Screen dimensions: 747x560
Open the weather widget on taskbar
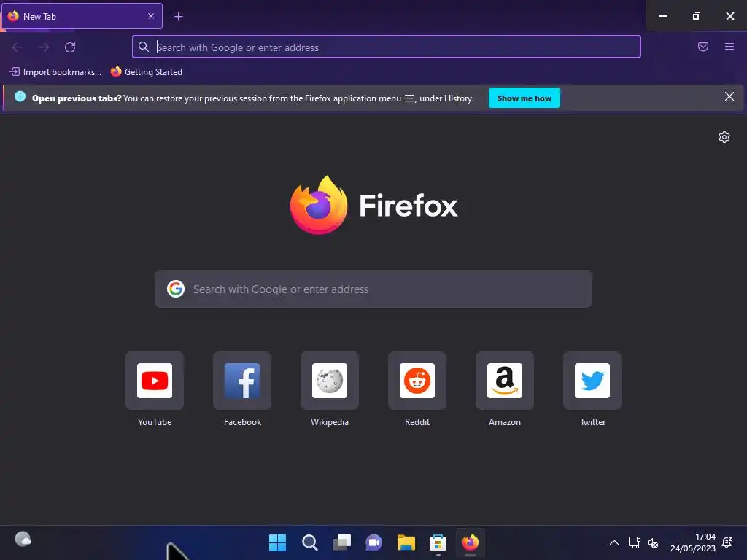(x=23, y=540)
